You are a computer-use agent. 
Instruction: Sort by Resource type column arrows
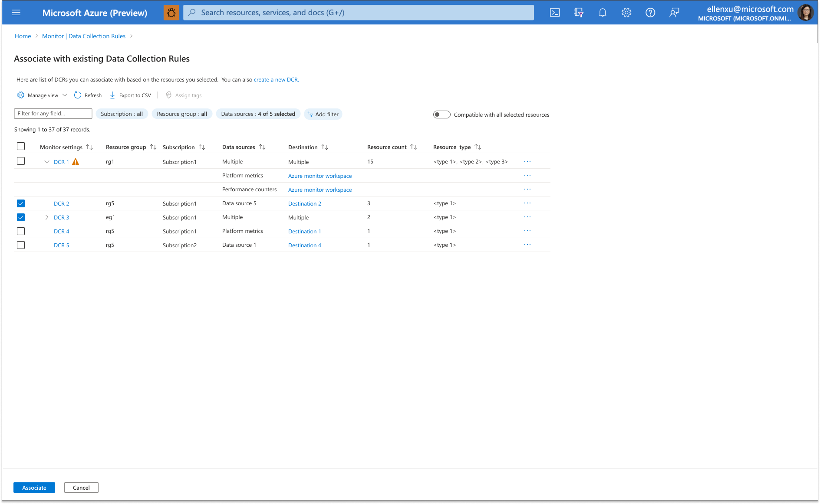pos(478,147)
